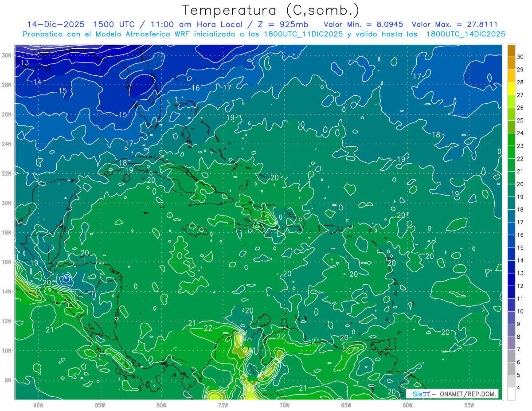Click colorbar scale label '30'
The height and width of the screenshot is (411, 532).
pos(520,56)
